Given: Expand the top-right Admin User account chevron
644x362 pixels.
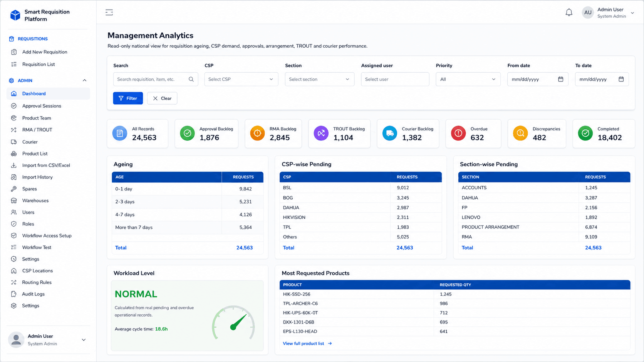Looking at the screenshot, I should pyautogui.click(x=632, y=13).
